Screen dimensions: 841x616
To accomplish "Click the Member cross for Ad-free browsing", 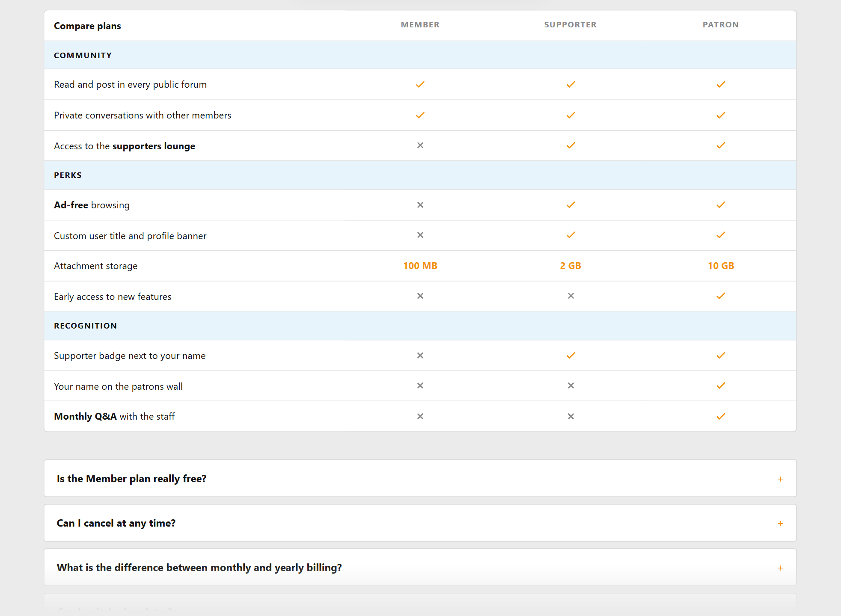I will [x=420, y=205].
